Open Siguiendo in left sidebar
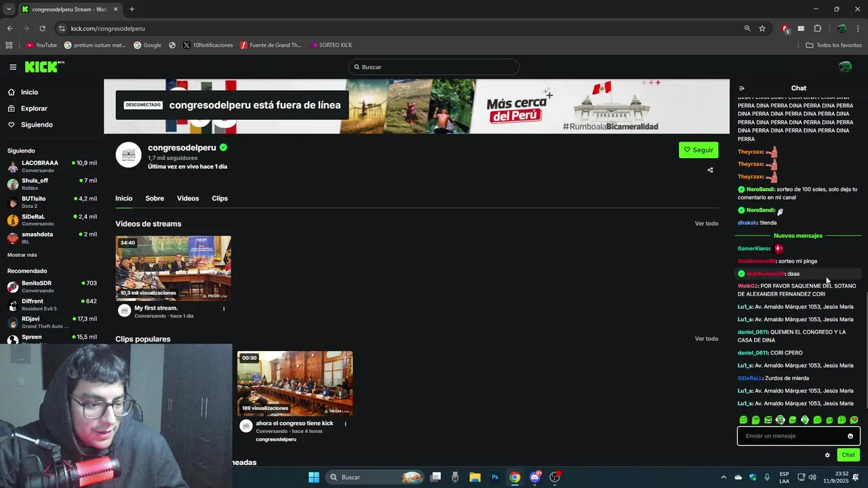 37,125
